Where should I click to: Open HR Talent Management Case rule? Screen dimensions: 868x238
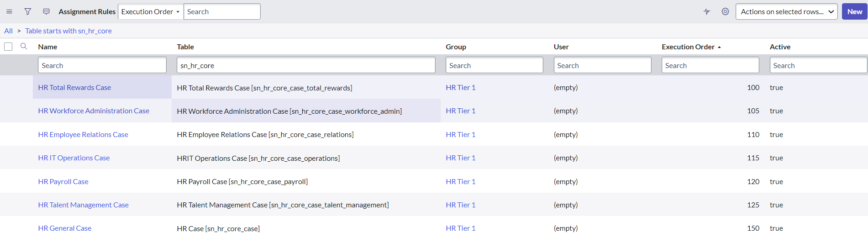[84, 205]
